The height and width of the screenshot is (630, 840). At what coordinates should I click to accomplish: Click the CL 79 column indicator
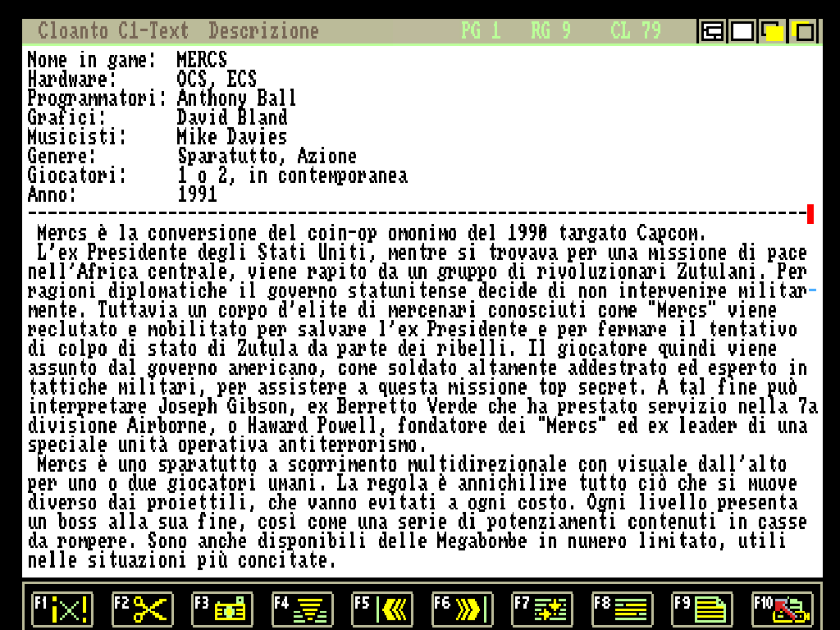[635, 32]
